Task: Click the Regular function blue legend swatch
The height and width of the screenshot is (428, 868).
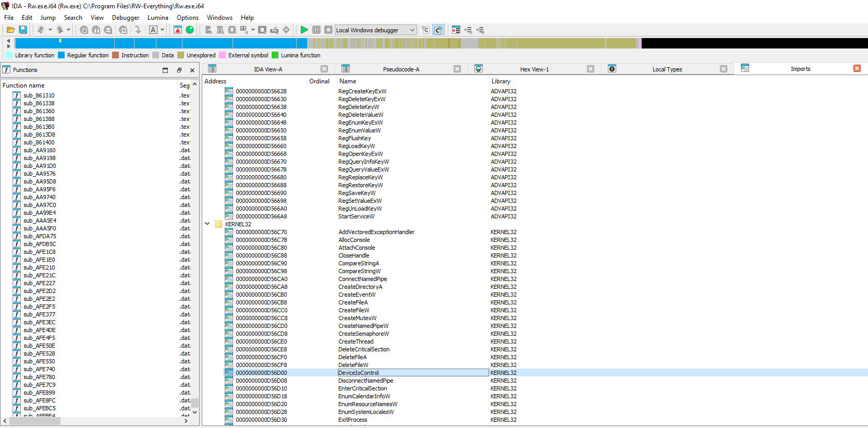Action: pos(62,55)
